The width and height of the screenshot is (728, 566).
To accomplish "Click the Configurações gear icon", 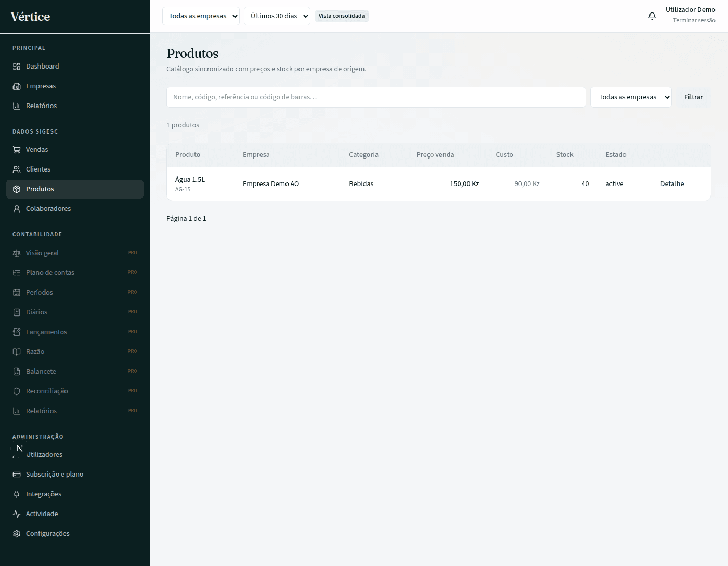I will click(x=17, y=534).
